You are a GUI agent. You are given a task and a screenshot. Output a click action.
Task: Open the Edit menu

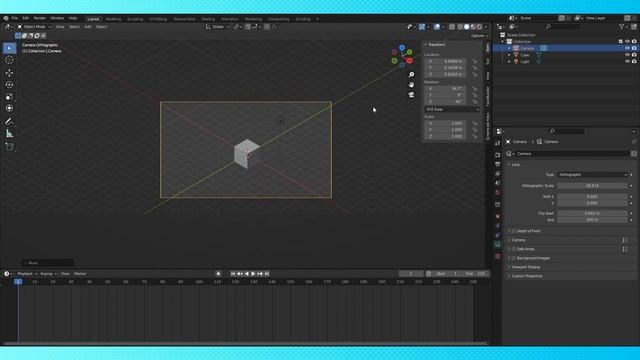tap(26, 18)
